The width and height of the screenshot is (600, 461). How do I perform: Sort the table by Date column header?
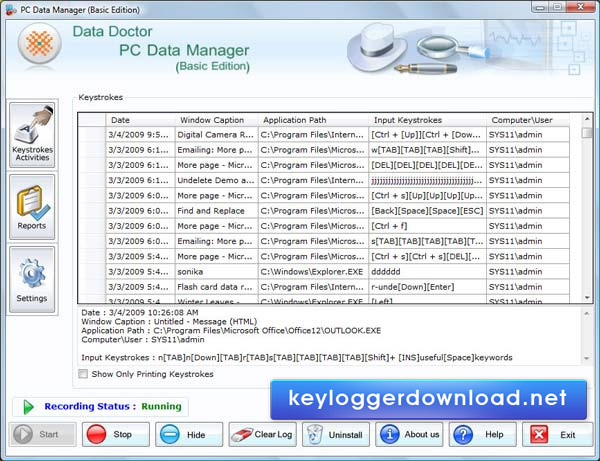[140, 120]
